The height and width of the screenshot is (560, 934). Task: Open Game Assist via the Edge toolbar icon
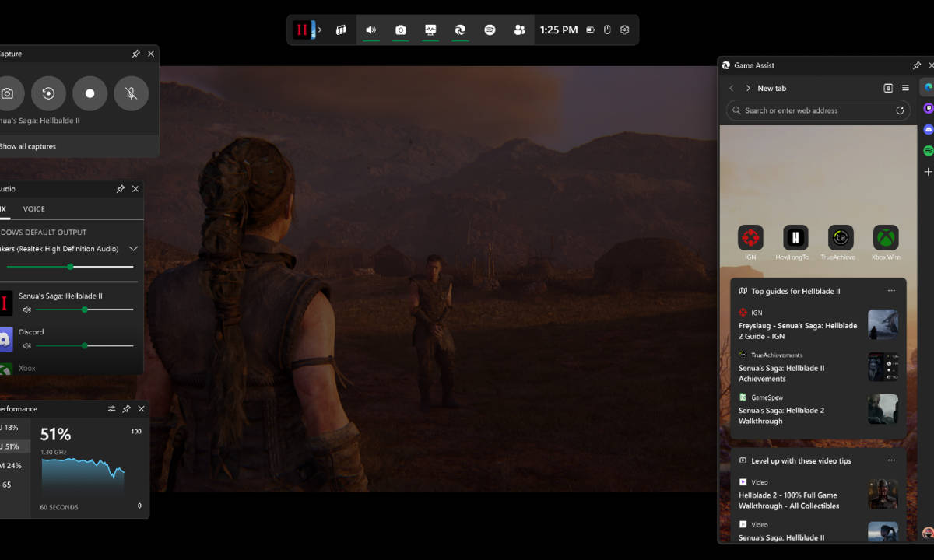point(460,30)
